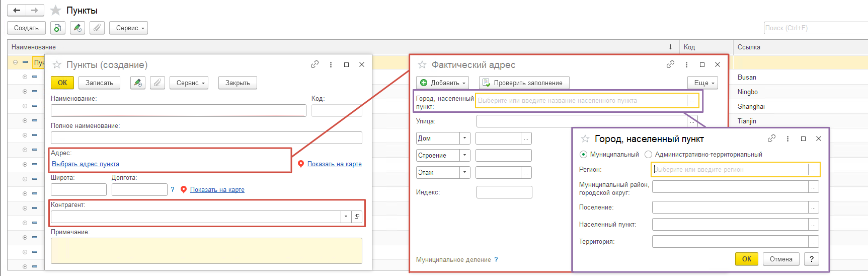Favorite the Город, населенный пункт dialog star
The height and width of the screenshot is (276, 868).
click(585, 139)
